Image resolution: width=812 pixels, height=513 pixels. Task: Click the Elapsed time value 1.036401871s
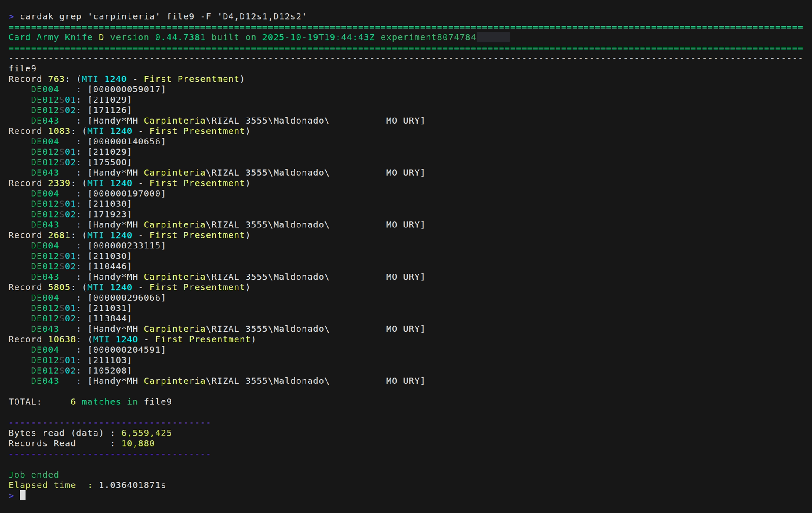(132, 486)
